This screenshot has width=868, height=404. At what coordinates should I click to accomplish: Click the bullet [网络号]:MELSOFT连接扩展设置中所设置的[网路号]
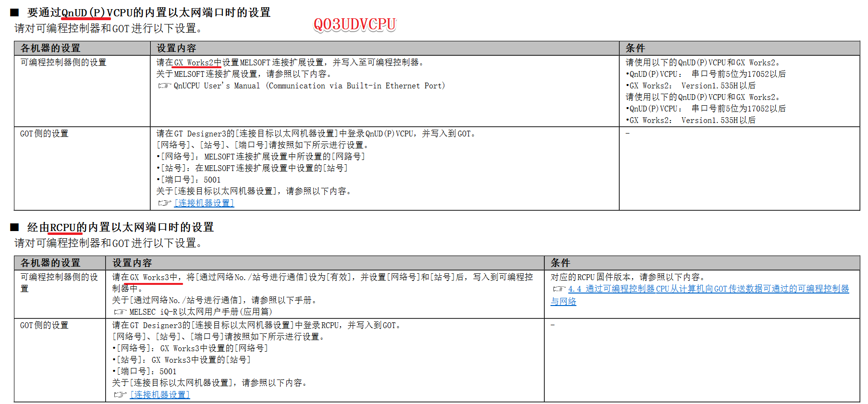click(261, 157)
